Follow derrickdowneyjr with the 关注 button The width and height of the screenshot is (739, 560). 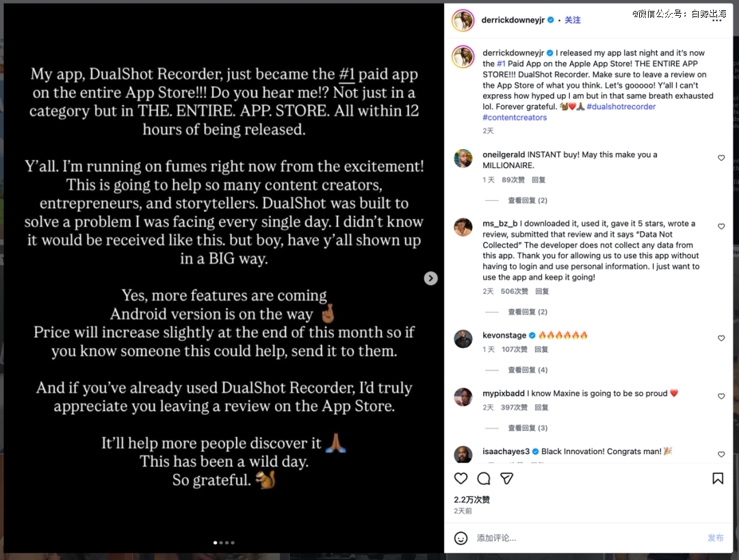573,21
